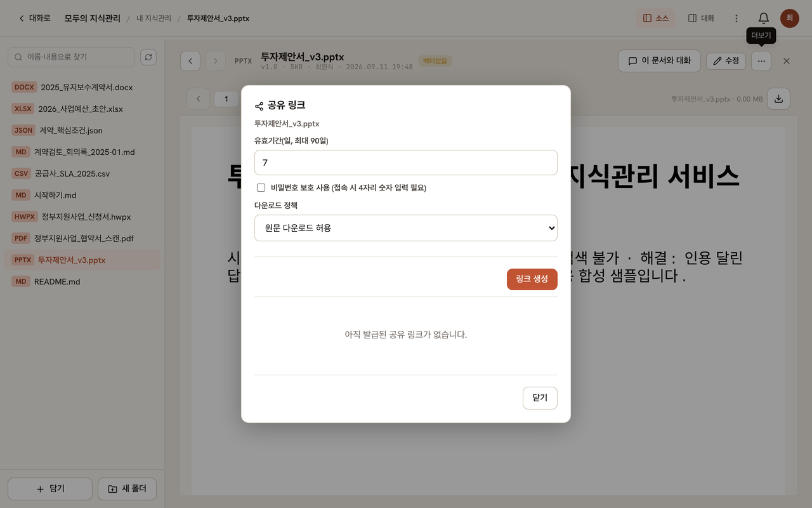Go to previous document with left arrow
This screenshot has width=812, height=508.
point(190,61)
